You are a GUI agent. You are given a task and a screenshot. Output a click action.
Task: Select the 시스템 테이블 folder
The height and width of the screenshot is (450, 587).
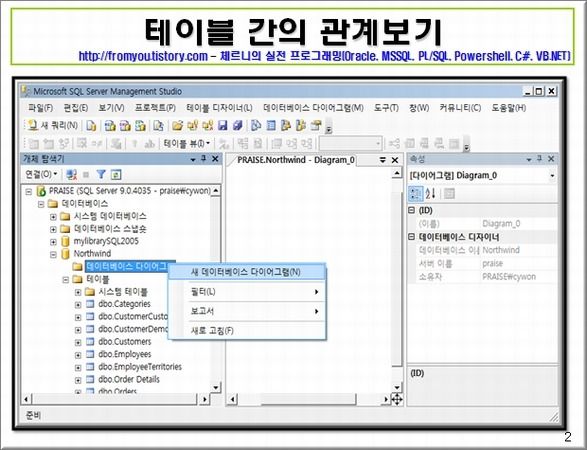(123, 292)
